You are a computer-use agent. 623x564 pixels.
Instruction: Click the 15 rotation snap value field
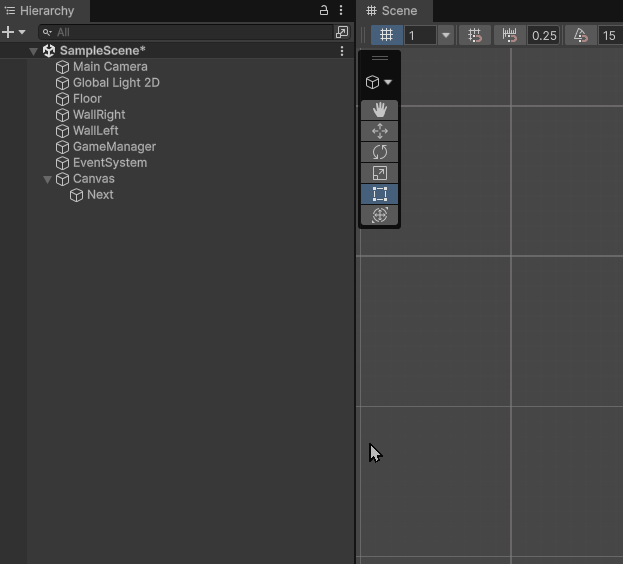611,35
